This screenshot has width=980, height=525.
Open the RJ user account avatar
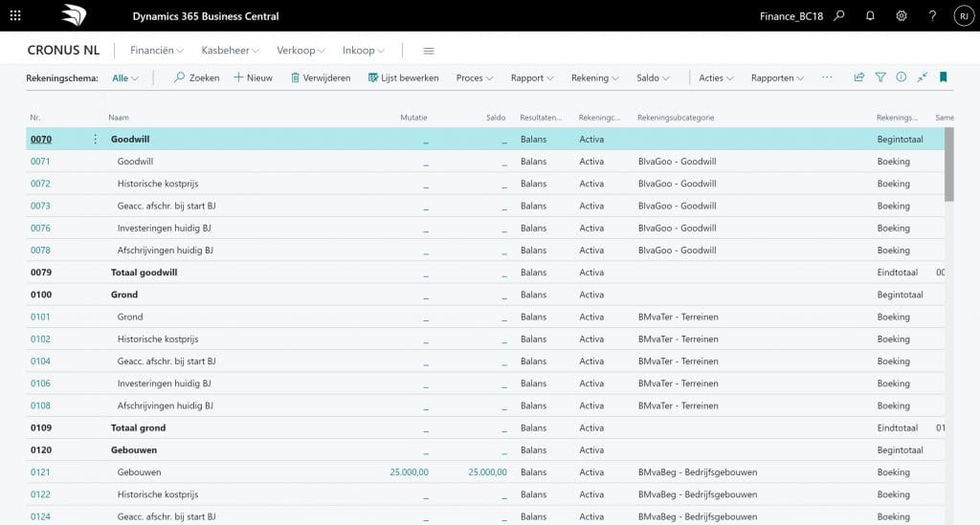click(963, 16)
